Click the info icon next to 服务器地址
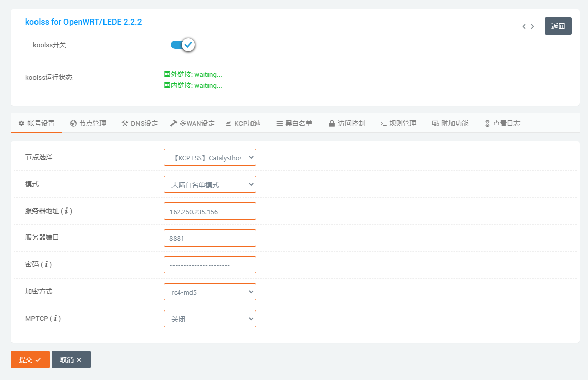588x380 pixels. click(66, 211)
